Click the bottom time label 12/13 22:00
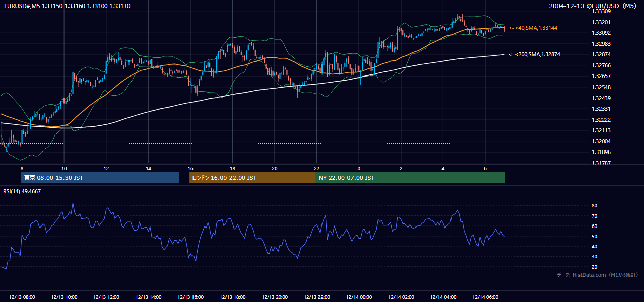Viewport: 644px width, 302px height. tap(316, 297)
